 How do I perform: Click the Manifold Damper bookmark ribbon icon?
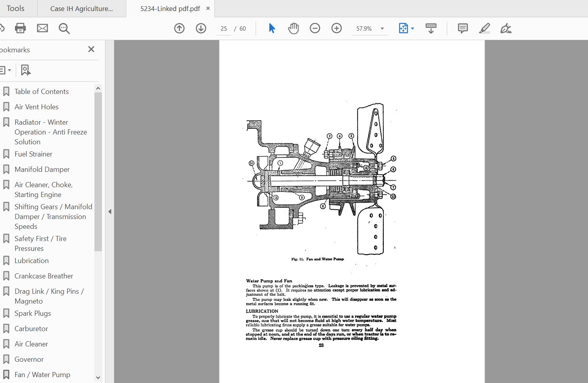tap(6, 169)
